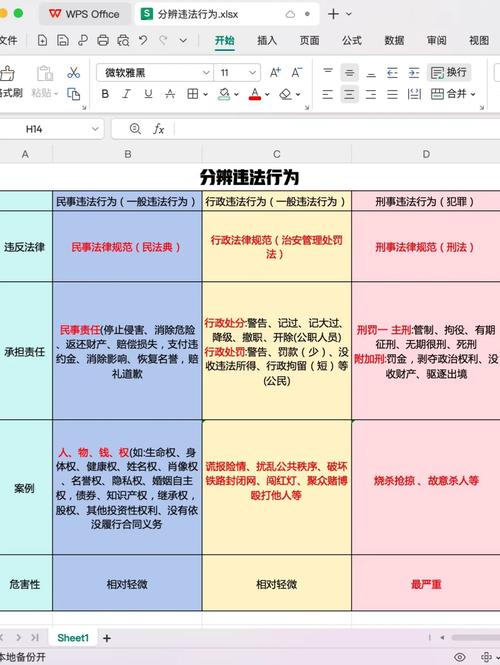Image resolution: width=500 pixels, height=665 pixels.
Task: Click the cut scissors icon
Action: 73,73
